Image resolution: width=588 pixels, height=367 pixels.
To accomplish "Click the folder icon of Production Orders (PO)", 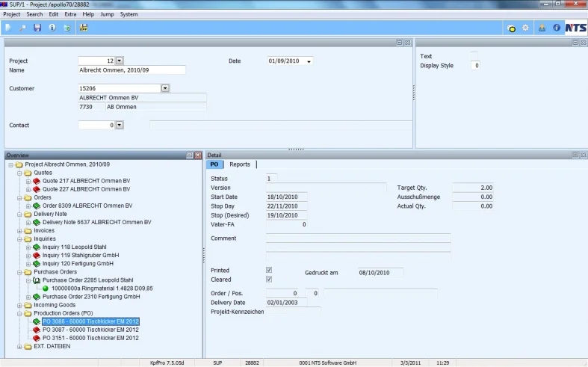I will [x=28, y=313].
